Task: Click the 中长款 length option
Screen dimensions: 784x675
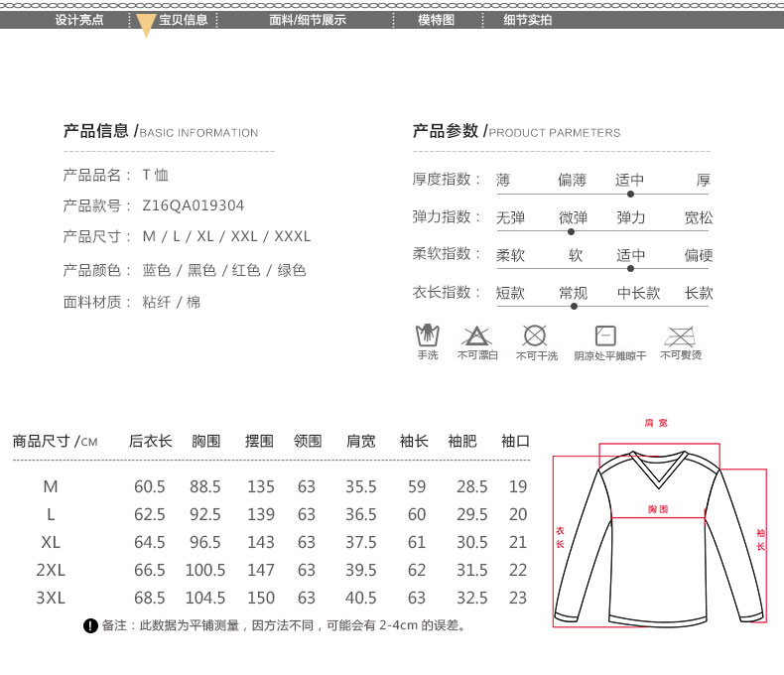Action: point(638,293)
